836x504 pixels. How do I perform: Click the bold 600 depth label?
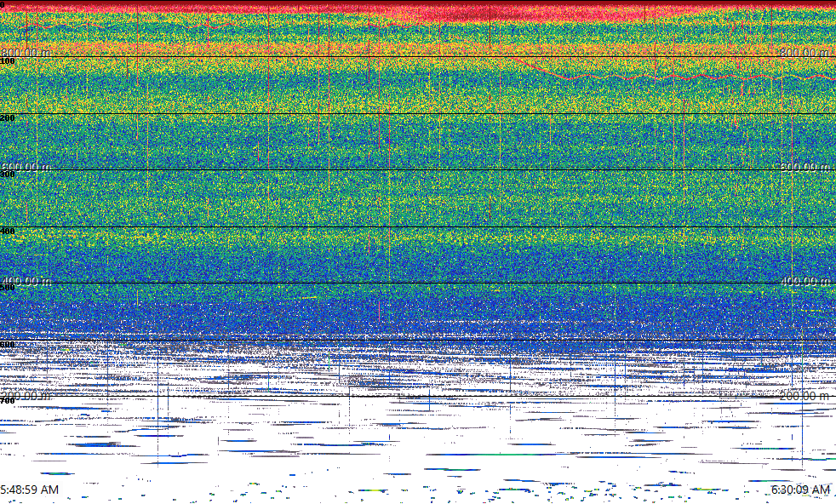coord(8,345)
